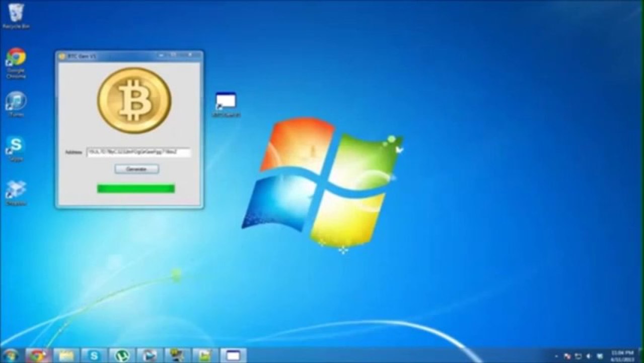The height and width of the screenshot is (363, 644).
Task: Open the Windows Start menu orb
Action: (x=11, y=355)
